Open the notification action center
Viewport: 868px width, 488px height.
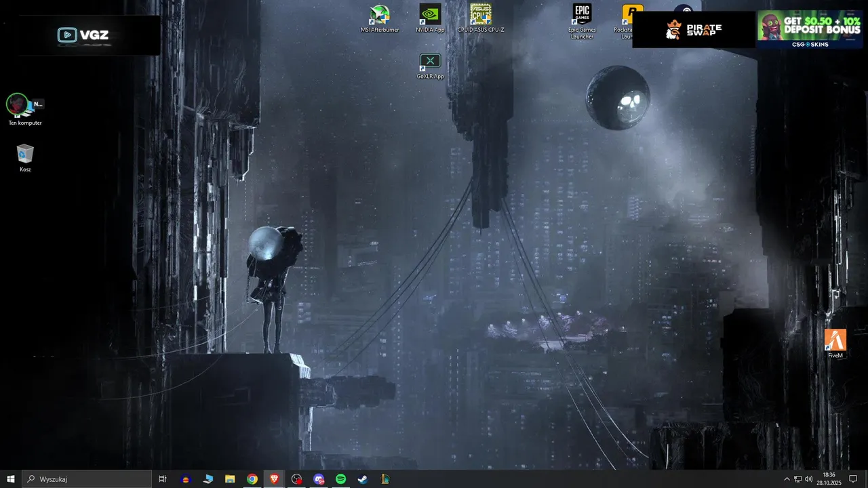[x=853, y=479]
